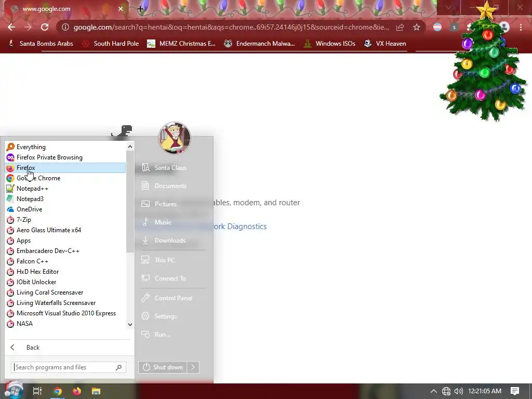Close the www.google.com tab
This screenshot has height=399, width=532.
(x=121, y=9)
